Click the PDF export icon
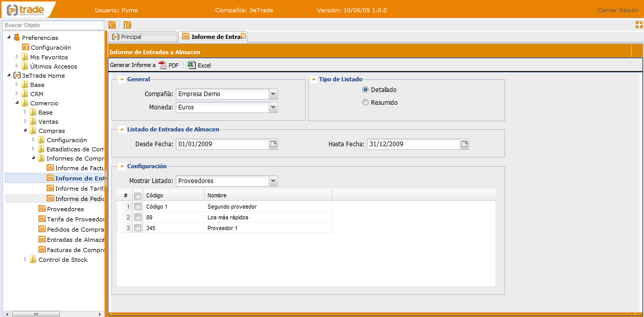The width and height of the screenshot is (644, 317). (163, 65)
